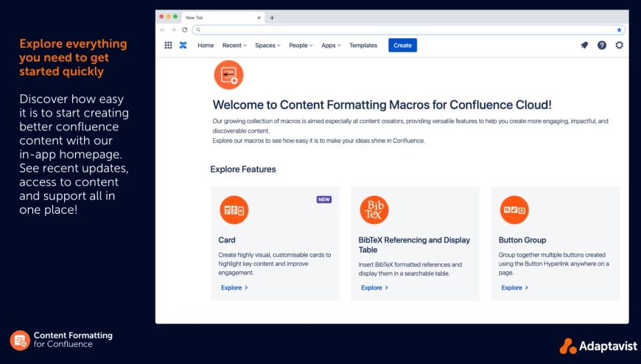
Task: Click the Content Formatting for Confluence logo
Action: click(x=61, y=340)
